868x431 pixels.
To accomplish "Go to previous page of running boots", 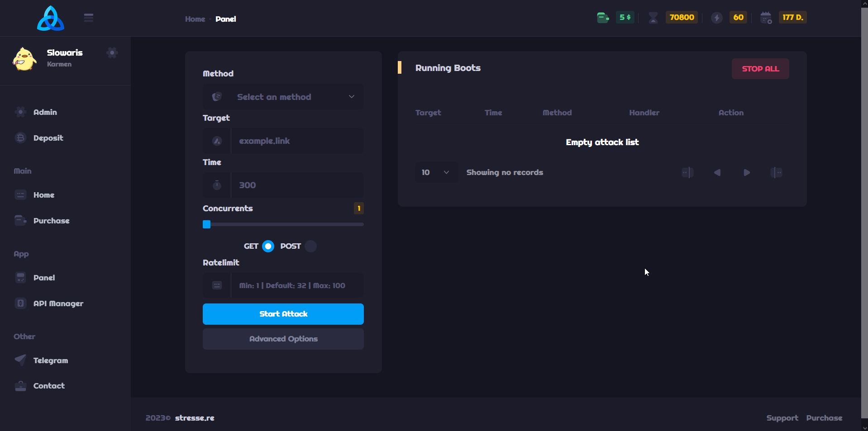I will click(x=717, y=173).
